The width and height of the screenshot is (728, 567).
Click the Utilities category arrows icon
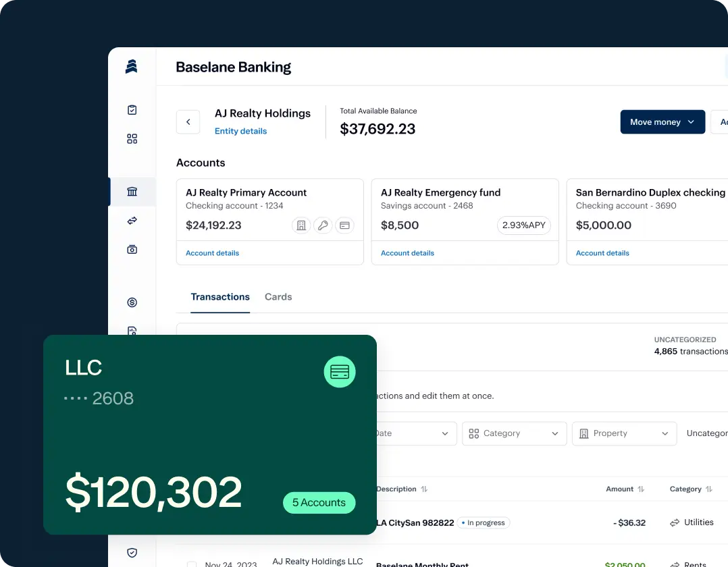675,523
